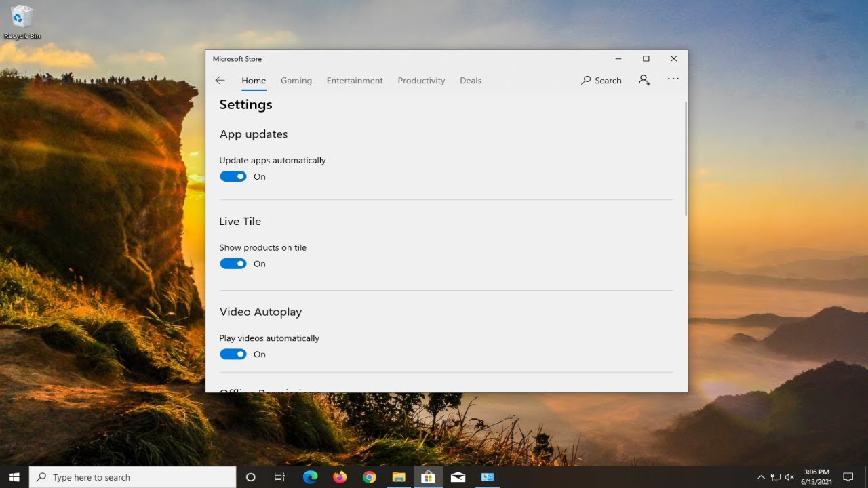Open the Store account sign-in icon
Image resolution: width=868 pixels, height=488 pixels.
coord(644,80)
